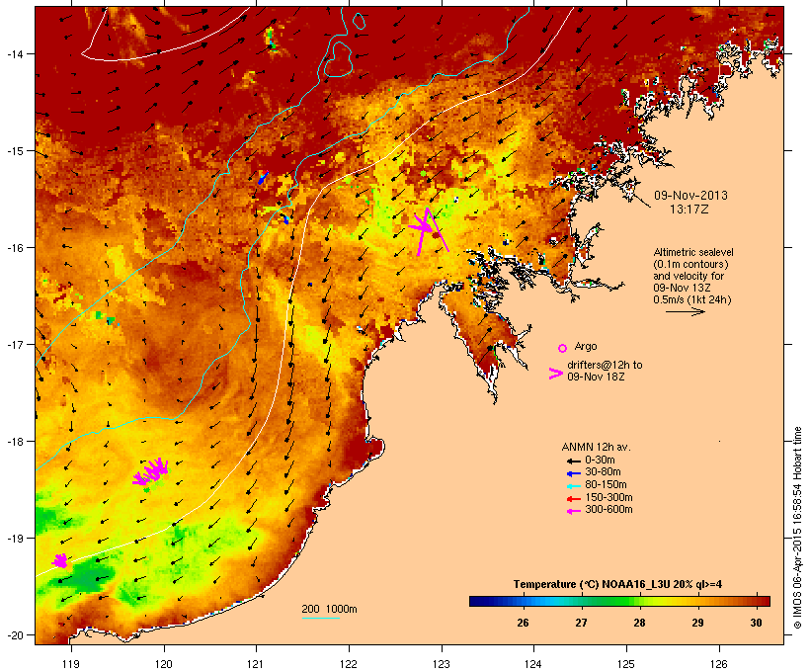810x672 pixels.
Task: Click the magenta drifters chevron symbol
Action: tap(555, 374)
